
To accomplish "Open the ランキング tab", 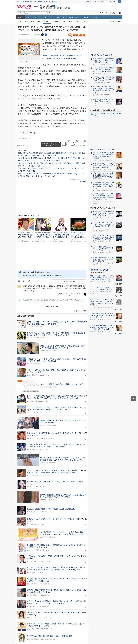I will [86, 17].
